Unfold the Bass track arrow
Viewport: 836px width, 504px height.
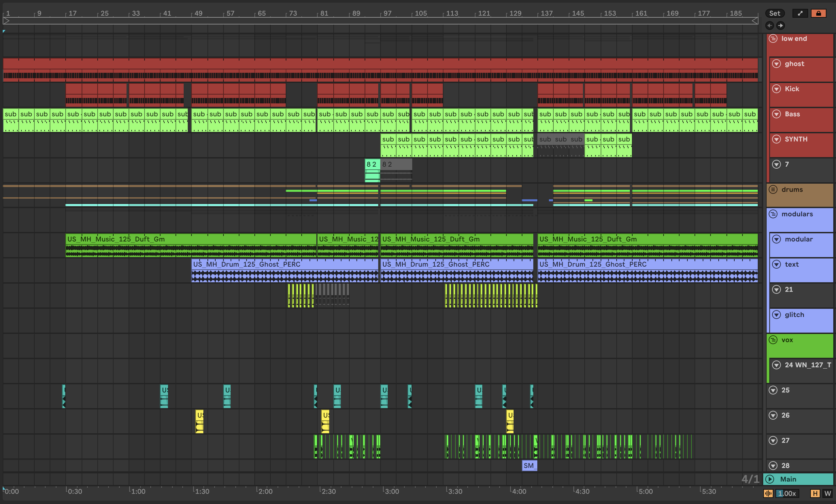point(776,114)
